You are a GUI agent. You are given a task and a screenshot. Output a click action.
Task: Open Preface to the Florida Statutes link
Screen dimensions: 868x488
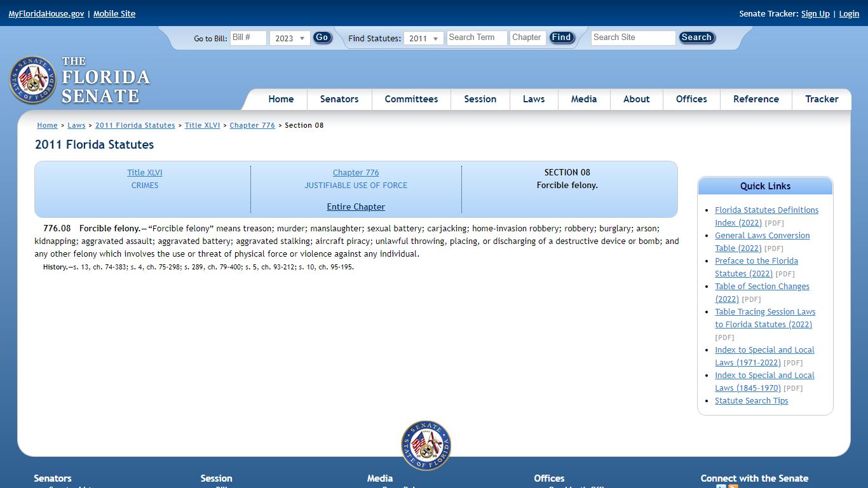756,267
